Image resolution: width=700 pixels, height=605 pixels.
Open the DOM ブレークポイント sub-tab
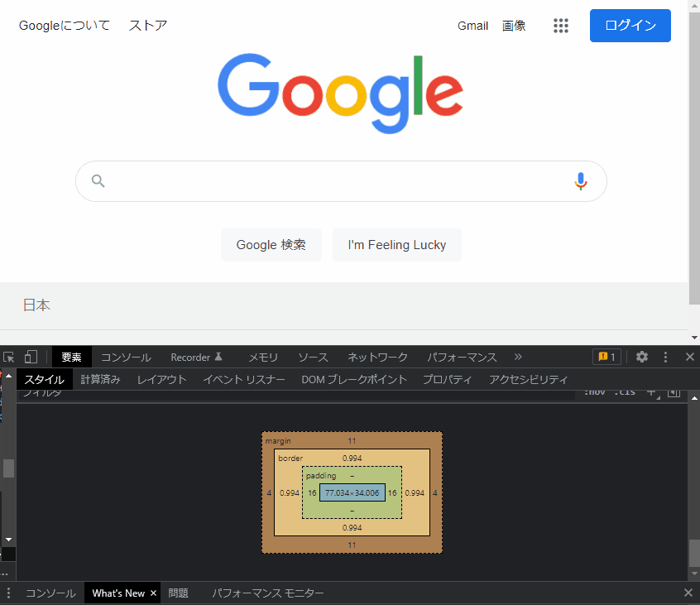pyautogui.click(x=354, y=380)
